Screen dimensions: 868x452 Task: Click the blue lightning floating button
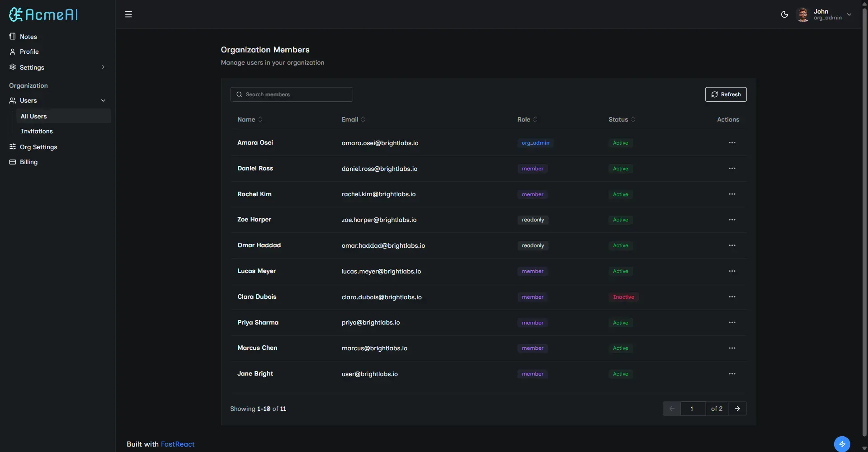[842, 444]
